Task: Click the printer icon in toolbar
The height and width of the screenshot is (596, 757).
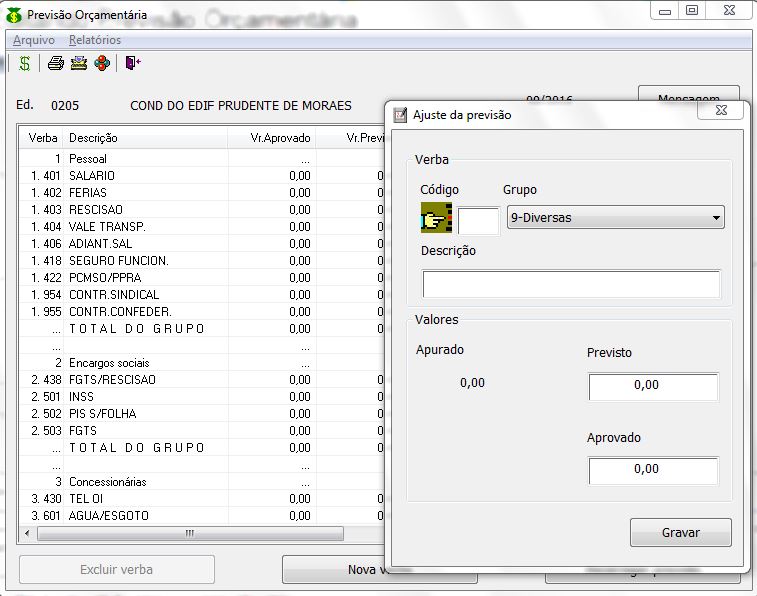Action: [56, 64]
